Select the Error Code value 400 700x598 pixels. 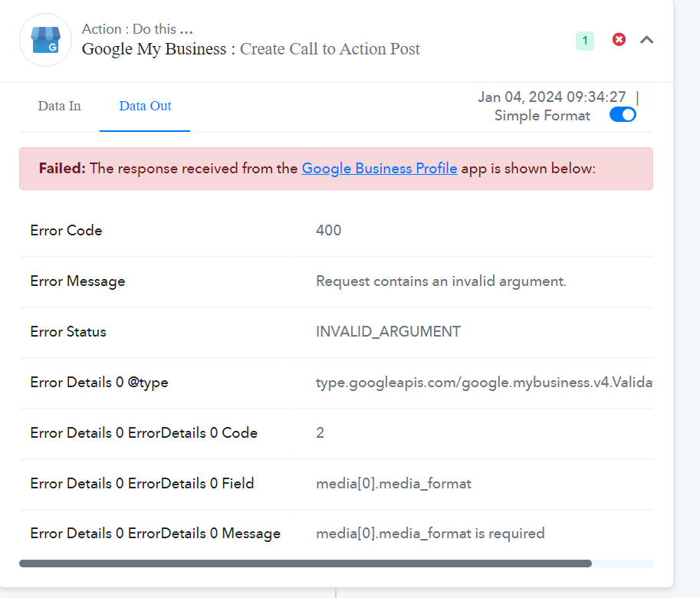click(x=329, y=230)
